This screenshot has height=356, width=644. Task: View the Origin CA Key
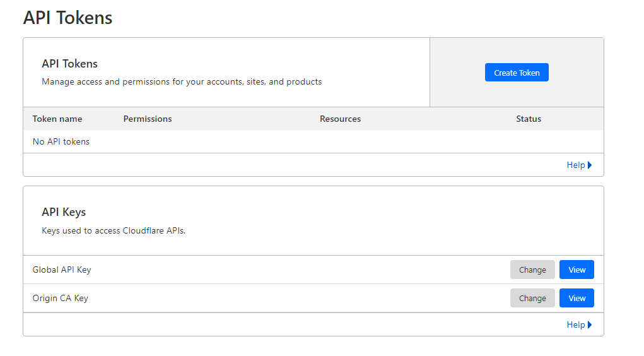click(x=577, y=298)
